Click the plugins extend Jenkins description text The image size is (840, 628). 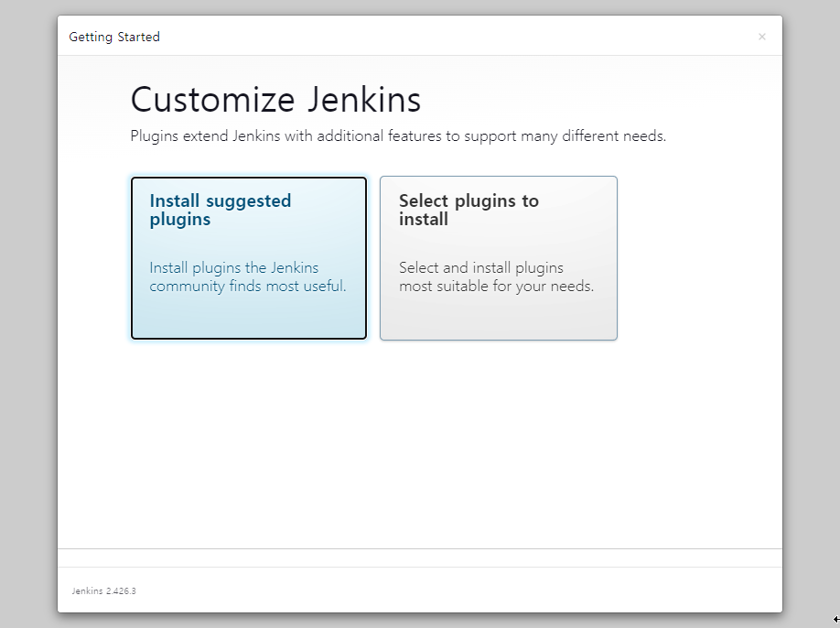pyautogui.click(x=398, y=136)
